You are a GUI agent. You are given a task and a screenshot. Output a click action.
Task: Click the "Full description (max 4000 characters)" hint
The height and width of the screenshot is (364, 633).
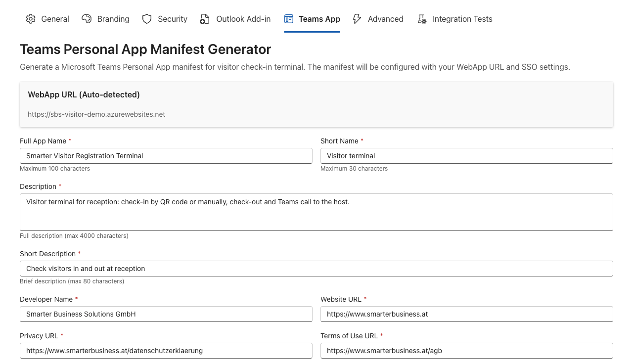click(x=74, y=236)
